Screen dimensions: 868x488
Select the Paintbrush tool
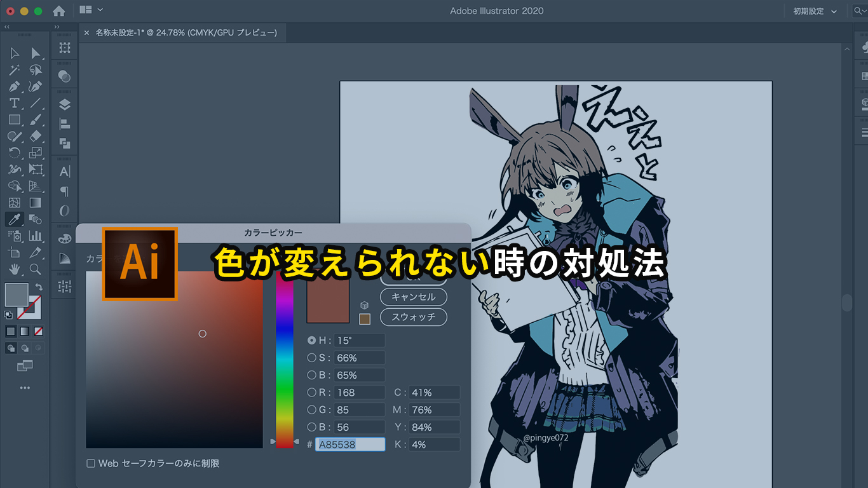click(36, 119)
